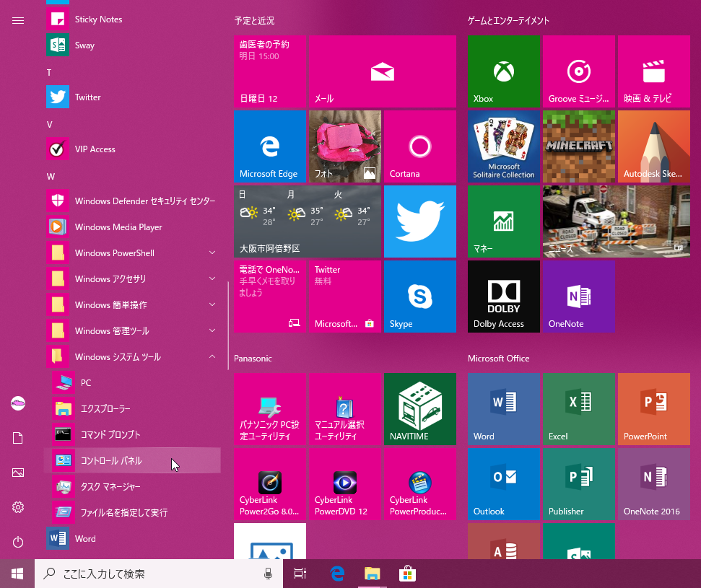
Task: Click the Power button
Action: coord(18,542)
